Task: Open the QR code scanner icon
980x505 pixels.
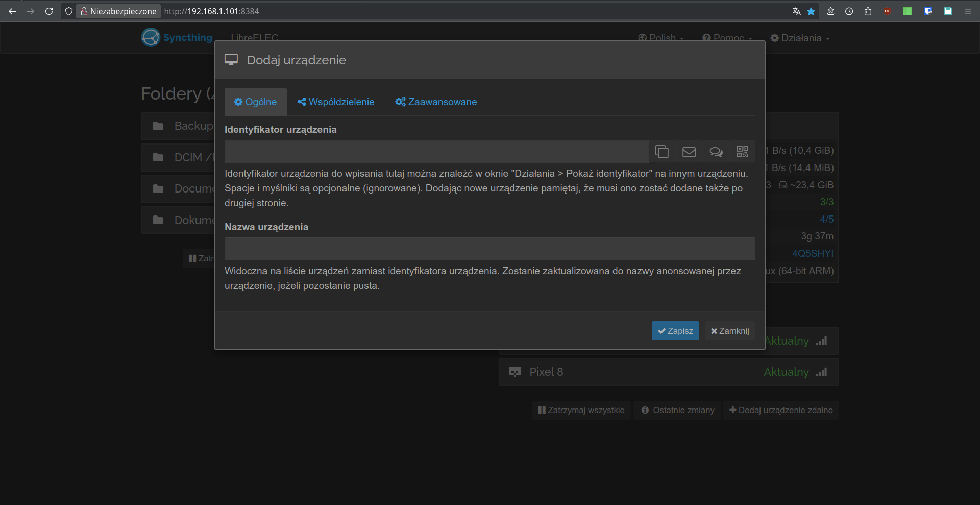Action: click(742, 152)
